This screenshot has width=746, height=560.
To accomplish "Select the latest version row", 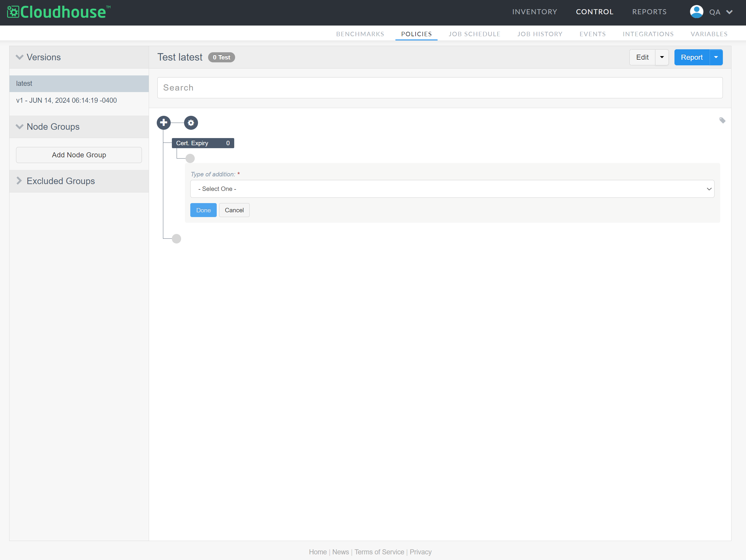I will (x=79, y=84).
